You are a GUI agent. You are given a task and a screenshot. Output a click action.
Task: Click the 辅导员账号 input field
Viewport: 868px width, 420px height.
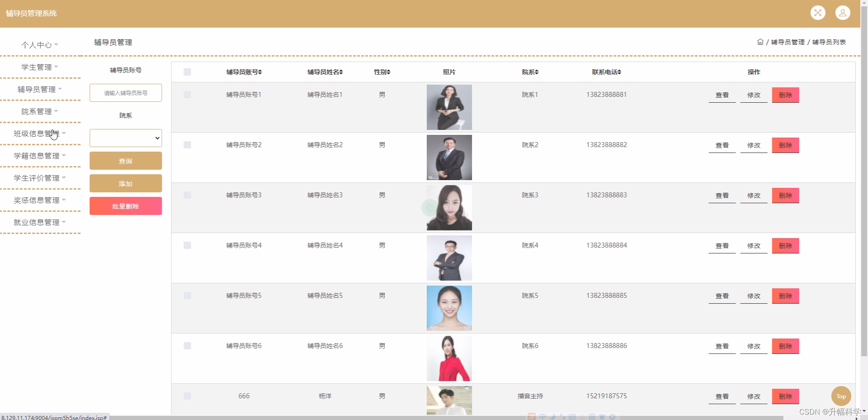click(125, 93)
